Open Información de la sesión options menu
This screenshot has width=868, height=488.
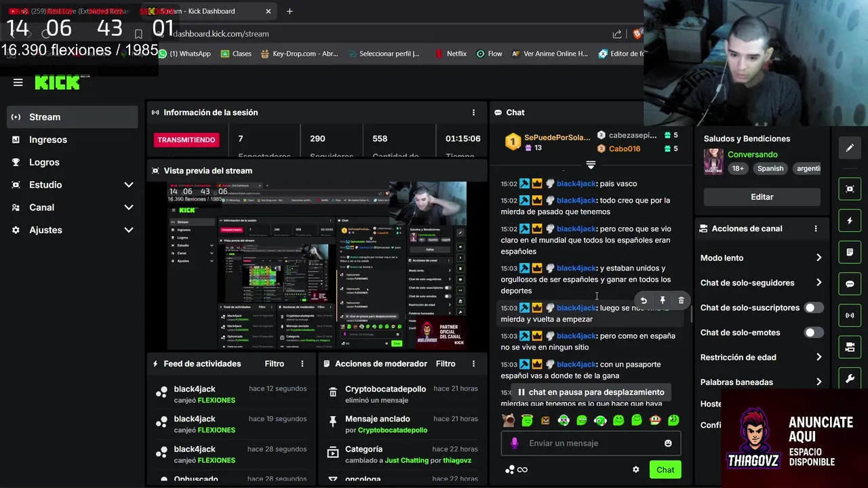(x=473, y=113)
